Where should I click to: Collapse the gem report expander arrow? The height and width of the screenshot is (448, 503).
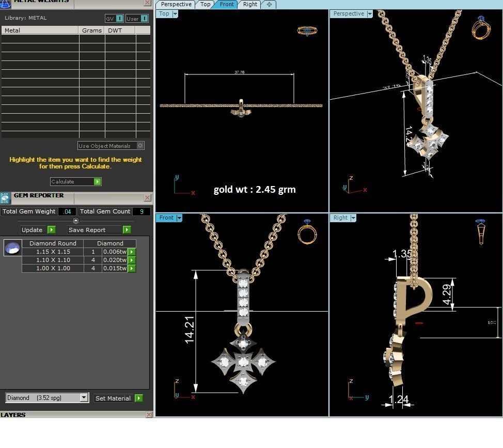click(x=76, y=221)
